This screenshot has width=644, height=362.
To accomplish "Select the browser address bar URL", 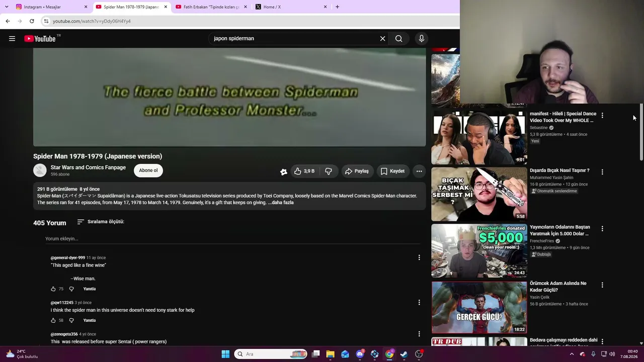I will coord(92,21).
